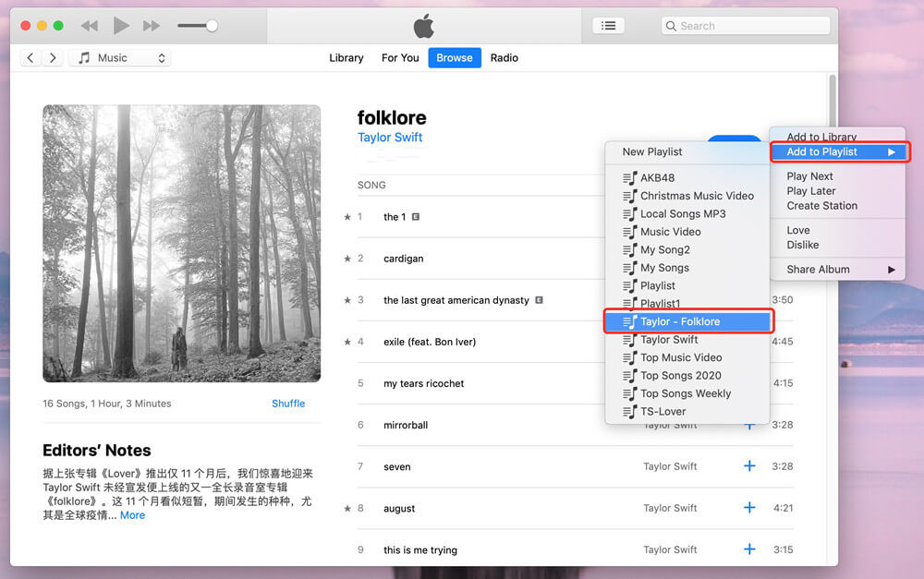Select the song the 1
This screenshot has width=924, height=579.
pyautogui.click(x=395, y=217)
